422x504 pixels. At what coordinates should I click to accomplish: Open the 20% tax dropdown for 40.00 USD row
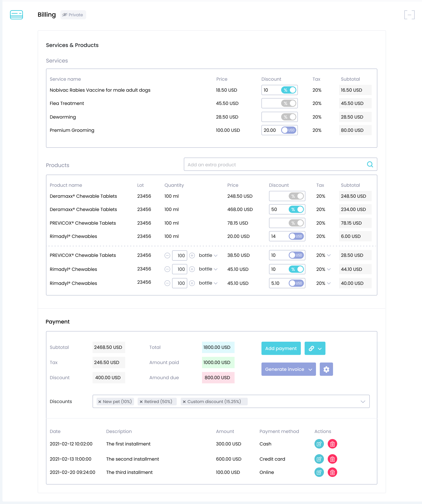(x=323, y=283)
